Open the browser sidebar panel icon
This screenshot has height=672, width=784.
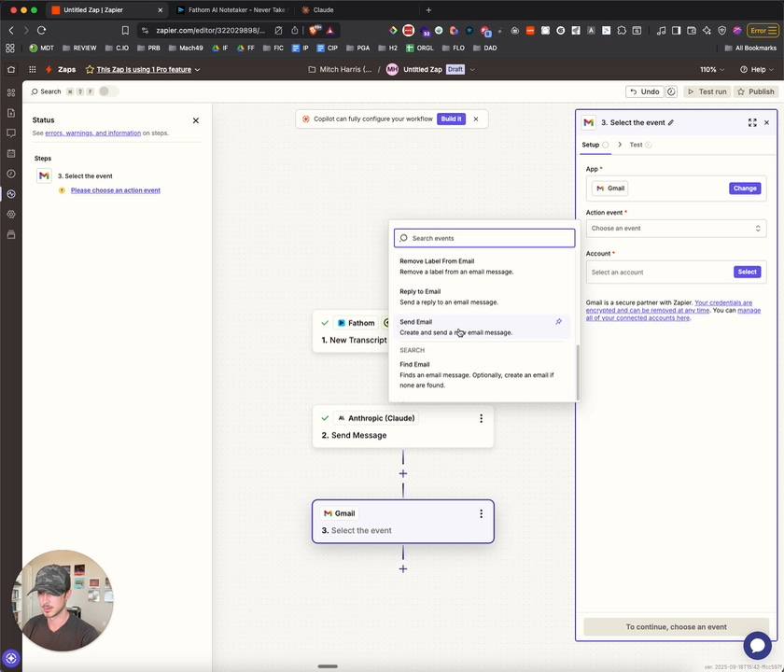click(x=676, y=31)
